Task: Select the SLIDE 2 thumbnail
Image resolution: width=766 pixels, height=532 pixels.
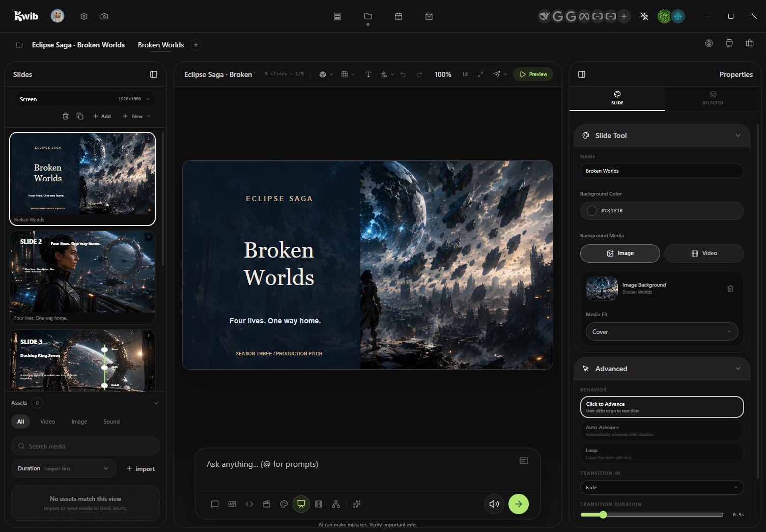Action: 82,277
